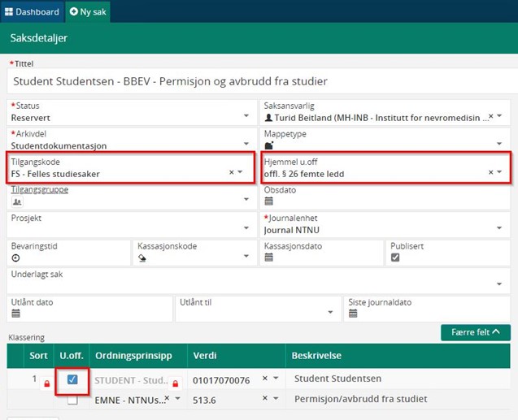Clear the 513.6 value
The height and width of the screenshot is (420, 518).
[265, 398]
